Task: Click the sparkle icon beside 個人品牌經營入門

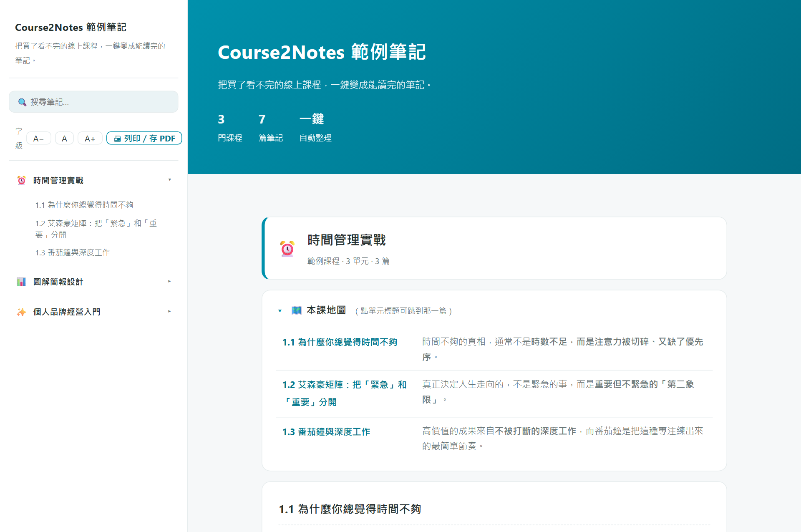Action: pos(21,312)
